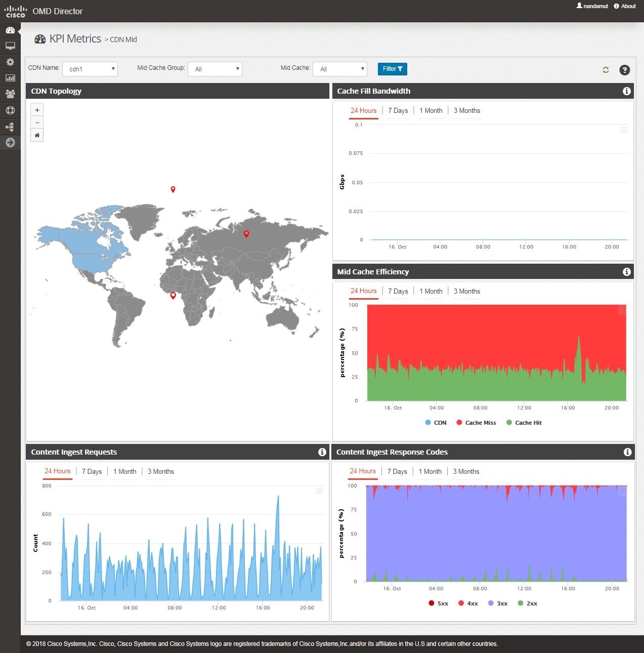Open the users group sidebar icon
The image size is (644, 653).
(x=10, y=94)
